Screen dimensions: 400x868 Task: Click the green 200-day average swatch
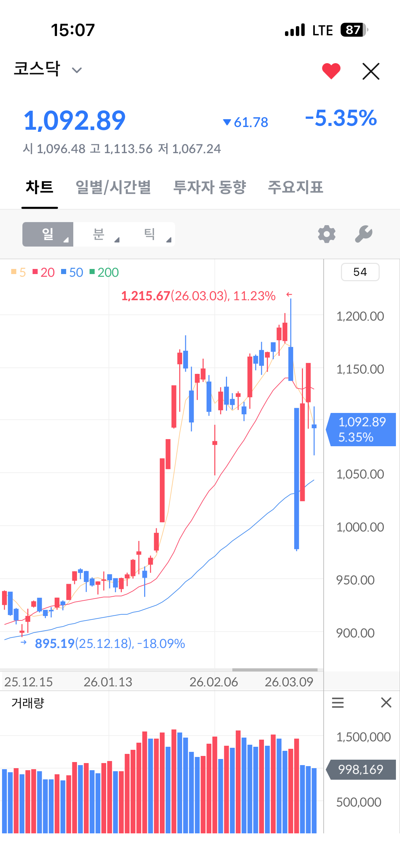[92, 272]
